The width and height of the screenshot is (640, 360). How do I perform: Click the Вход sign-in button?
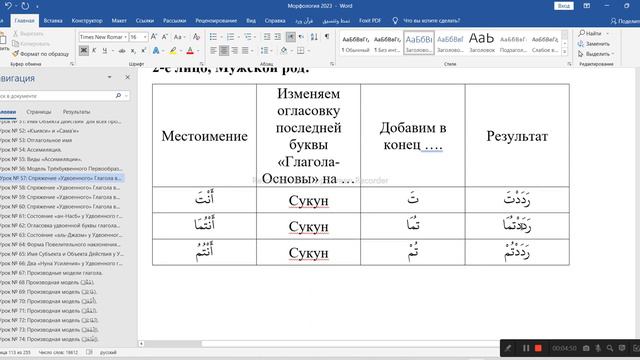(x=564, y=6)
